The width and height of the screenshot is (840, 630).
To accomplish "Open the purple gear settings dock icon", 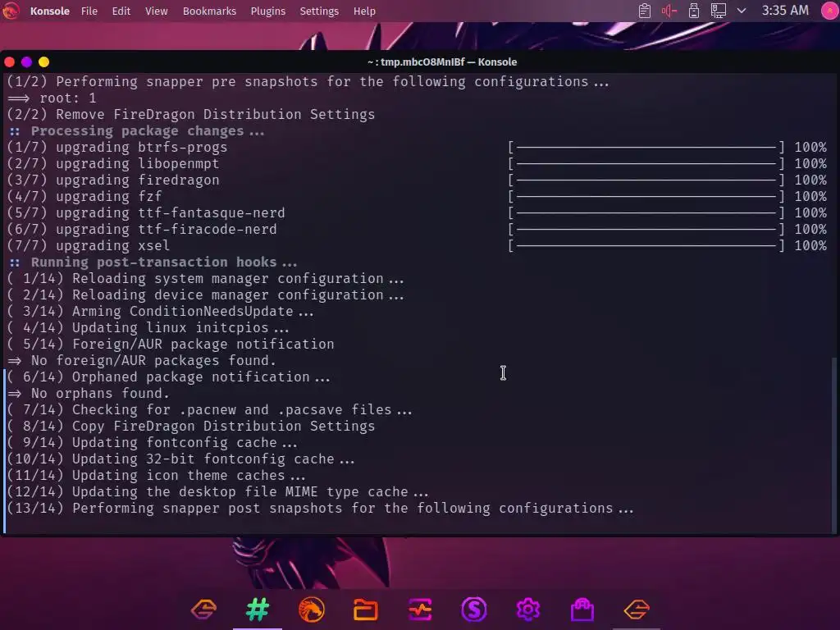I will click(x=528, y=609).
